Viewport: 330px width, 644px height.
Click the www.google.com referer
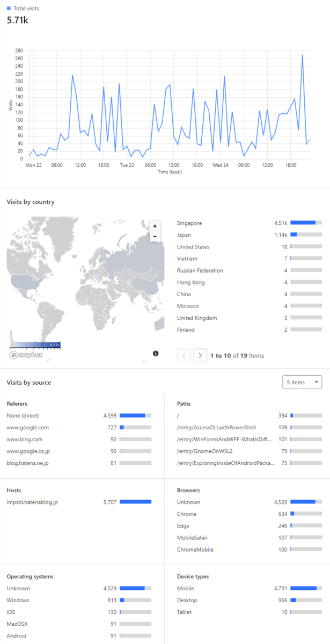point(79,427)
